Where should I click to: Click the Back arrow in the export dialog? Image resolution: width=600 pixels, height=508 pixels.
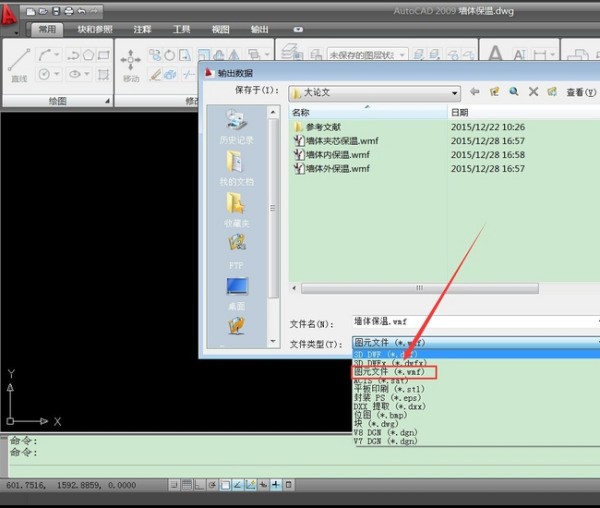475,92
